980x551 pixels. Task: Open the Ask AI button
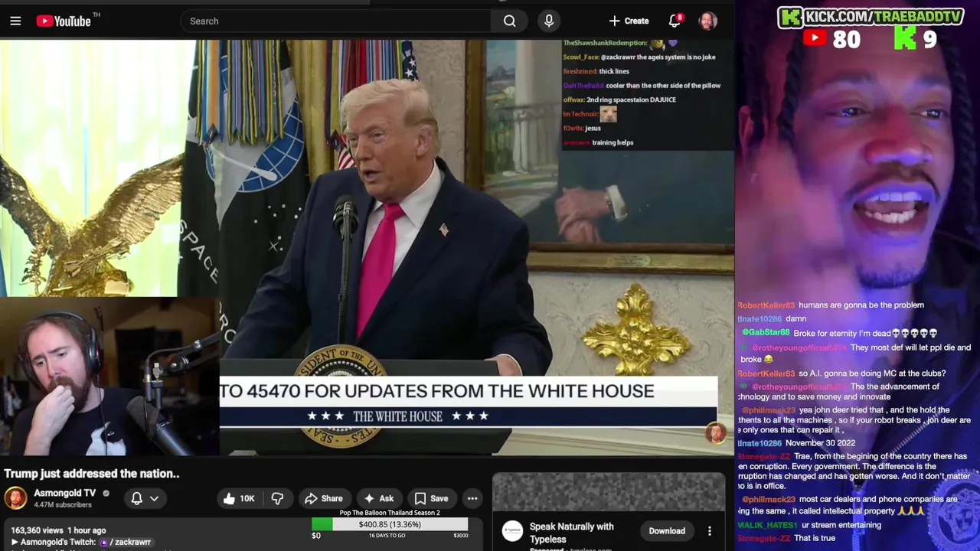pyautogui.click(x=379, y=498)
